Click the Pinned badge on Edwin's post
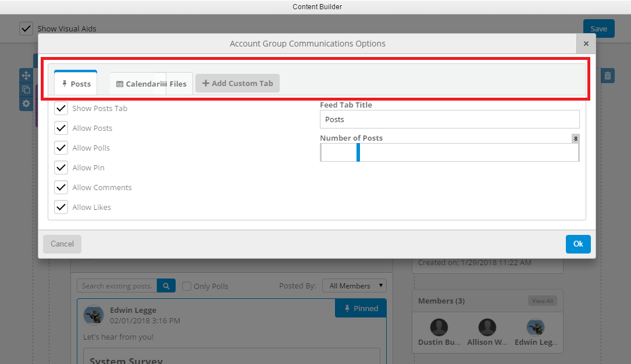The height and width of the screenshot is (364, 631). 361,309
